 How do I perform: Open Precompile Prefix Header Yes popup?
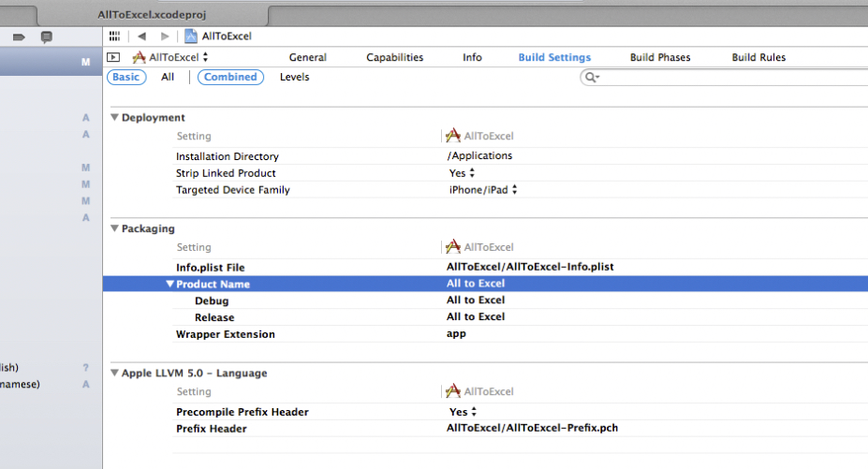pos(463,411)
